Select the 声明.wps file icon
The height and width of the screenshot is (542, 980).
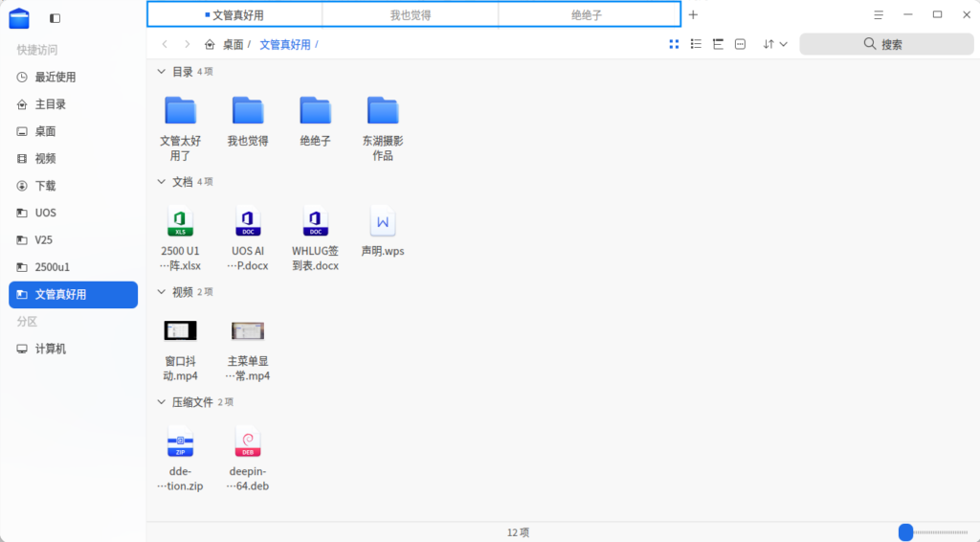click(x=383, y=222)
